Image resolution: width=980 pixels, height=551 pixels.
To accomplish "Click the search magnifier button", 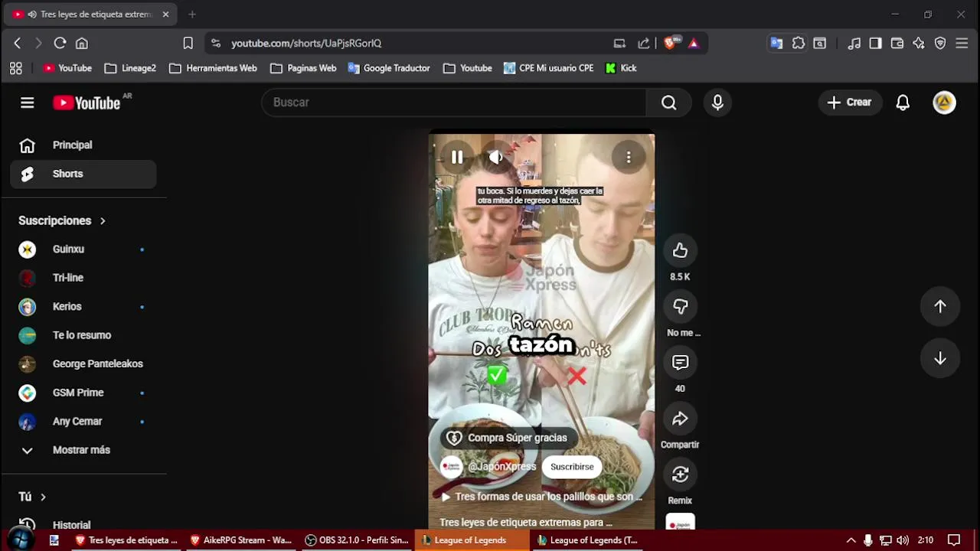I will tap(668, 103).
